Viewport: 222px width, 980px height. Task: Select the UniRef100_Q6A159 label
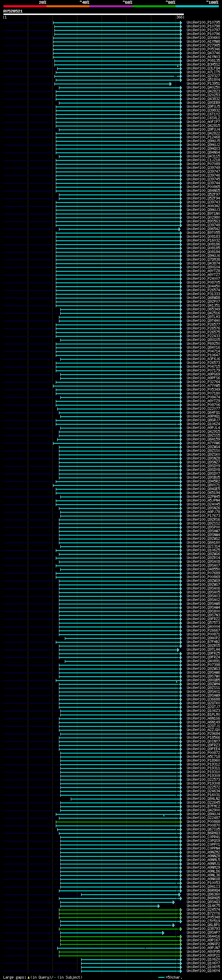[x=203, y=439]
